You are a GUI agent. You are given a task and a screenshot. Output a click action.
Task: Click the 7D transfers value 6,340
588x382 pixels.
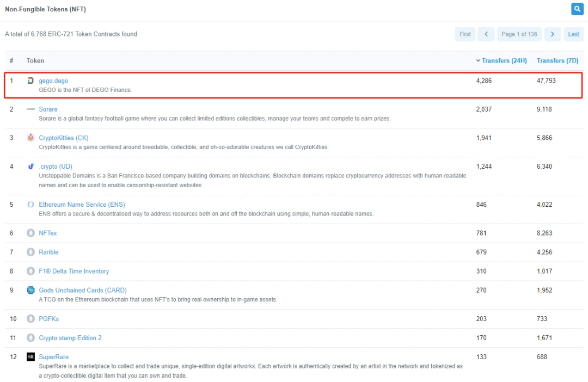(x=544, y=166)
